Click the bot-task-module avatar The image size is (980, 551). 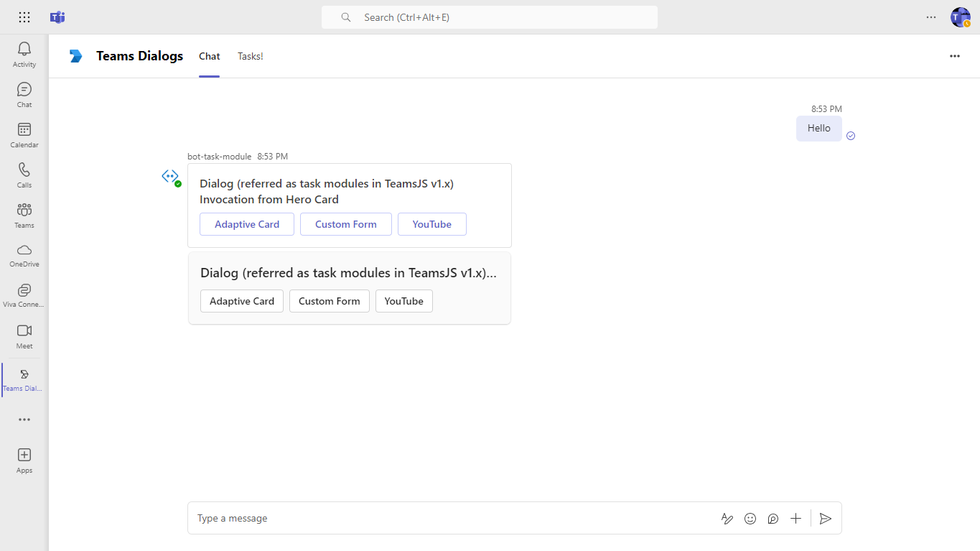[x=170, y=176]
